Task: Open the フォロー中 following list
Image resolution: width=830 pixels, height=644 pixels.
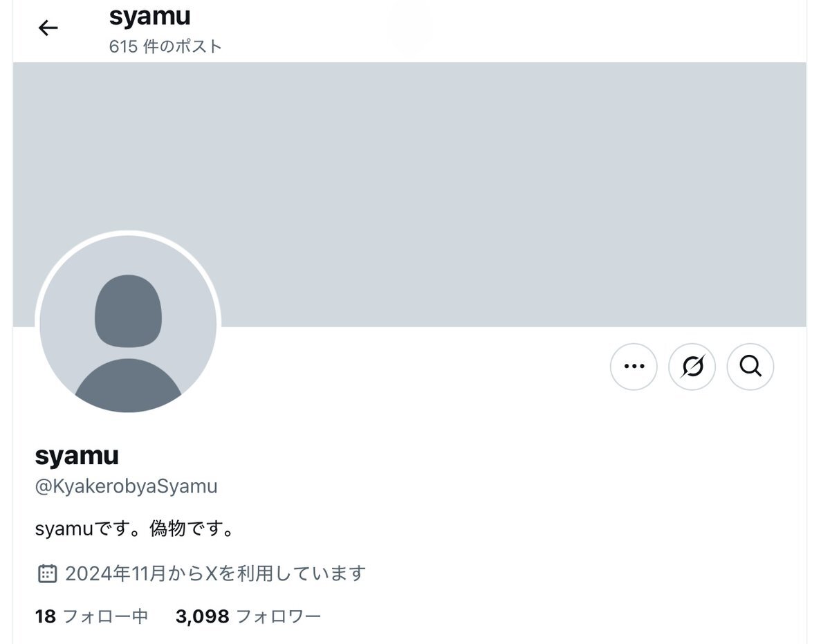Action: pos(105,616)
